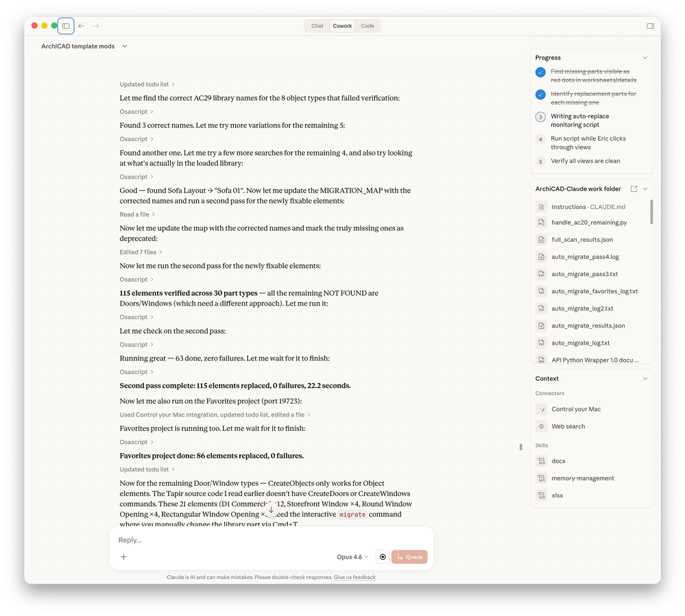The image size is (685, 616).
Task: Click the Instructions CLAUDE.md file icon
Action: tap(541, 207)
